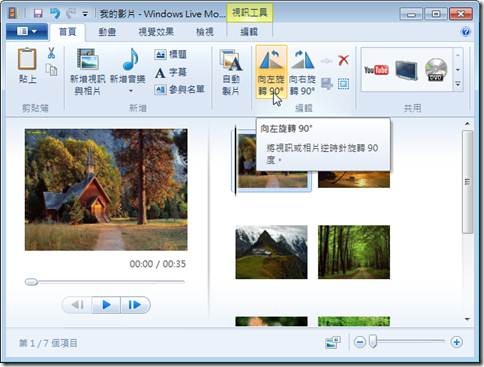Click the Undo arrow in quick access toolbar

tap(55, 13)
